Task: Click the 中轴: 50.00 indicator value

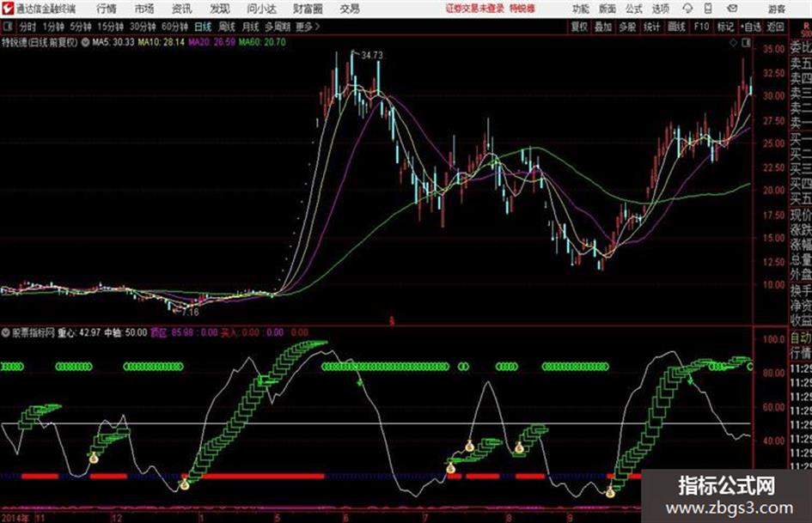Action: click(125, 332)
